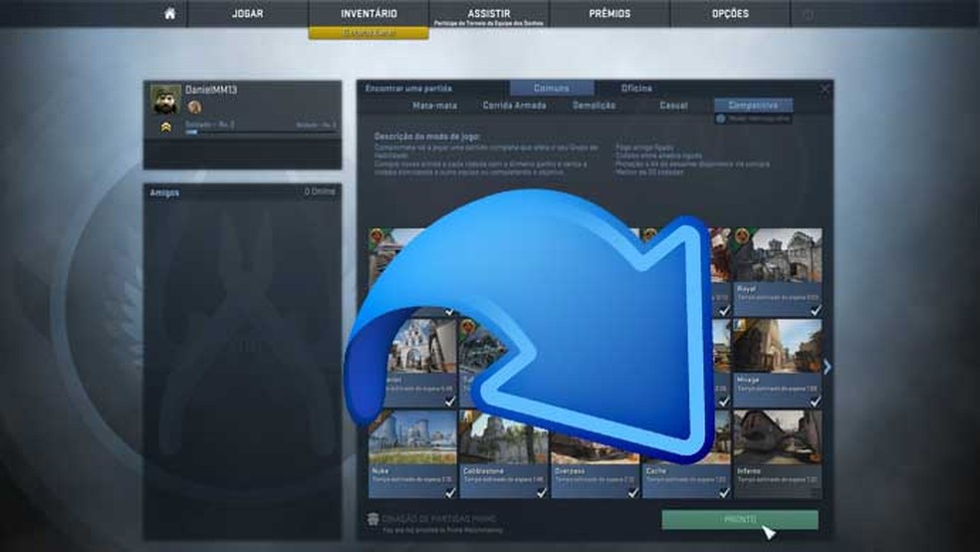
Task: Click the badge icon on Mirage map
Action: point(740,325)
